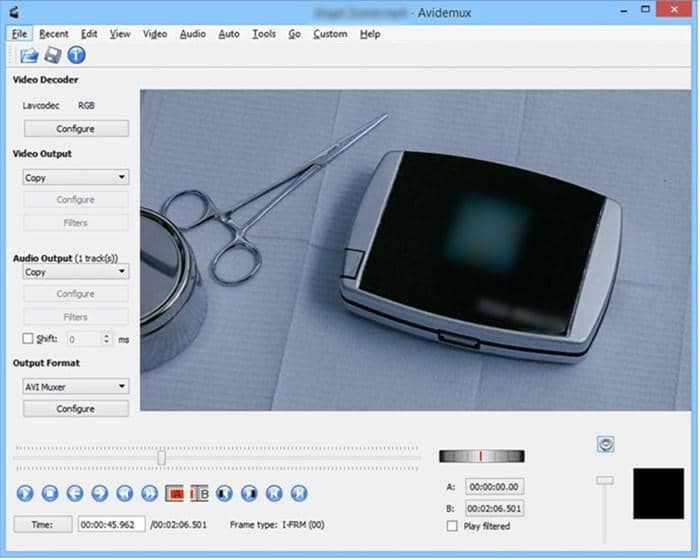Screen dimensions: 700x560
Task: Click the audio speaker icon above the volume slider
Action: pos(605,444)
